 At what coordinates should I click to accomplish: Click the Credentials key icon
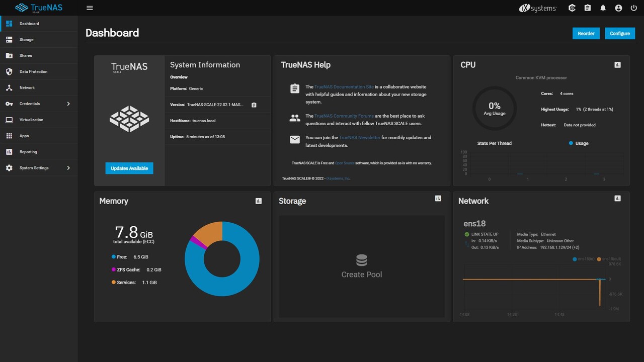coord(9,104)
